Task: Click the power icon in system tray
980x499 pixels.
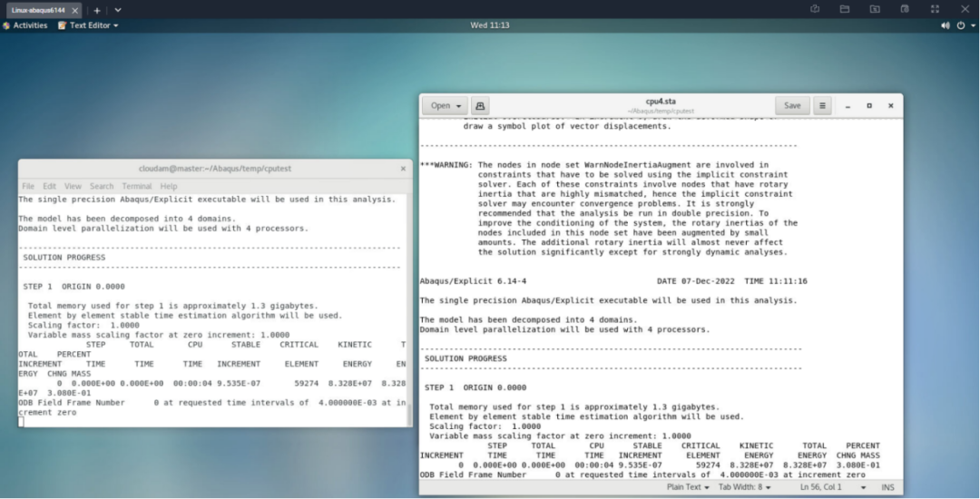Action: click(961, 25)
